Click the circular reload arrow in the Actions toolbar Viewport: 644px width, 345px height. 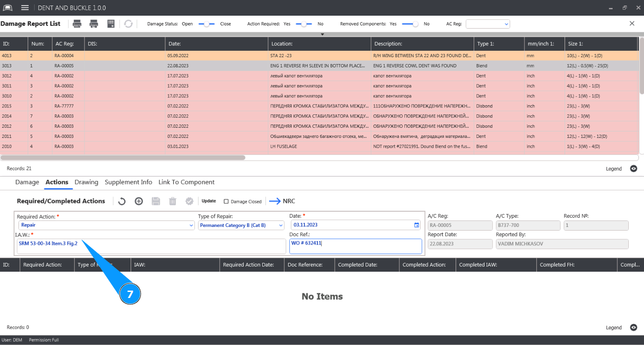(x=122, y=201)
